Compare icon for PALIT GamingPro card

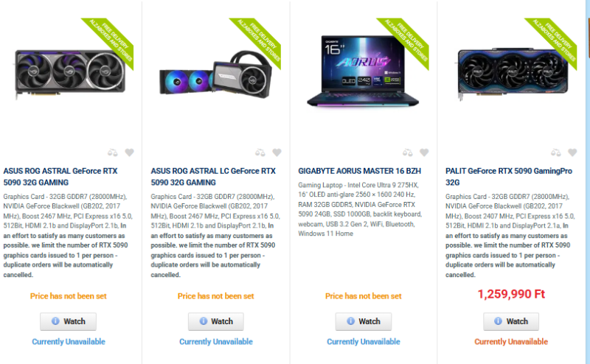(x=556, y=153)
